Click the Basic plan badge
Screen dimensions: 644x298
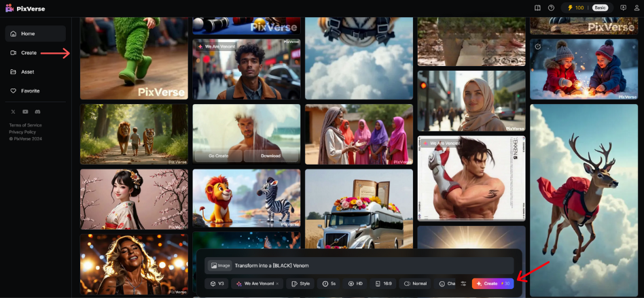(600, 7)
